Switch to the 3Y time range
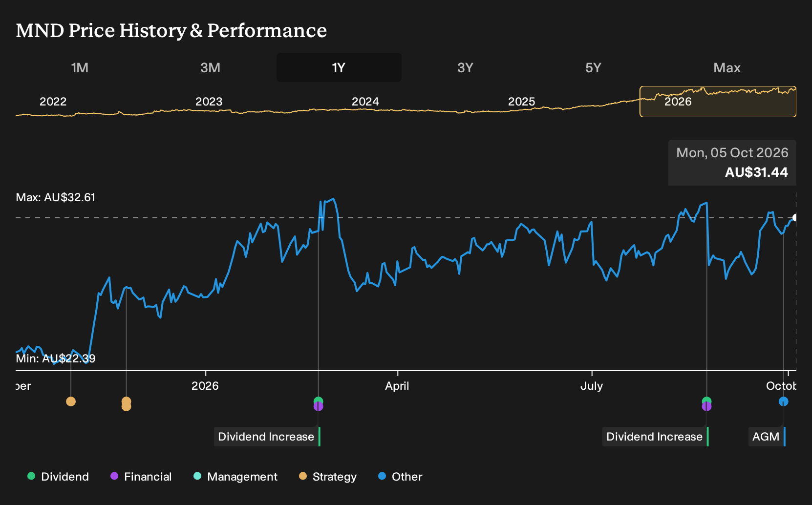812x505 pixels. point(465,67)
